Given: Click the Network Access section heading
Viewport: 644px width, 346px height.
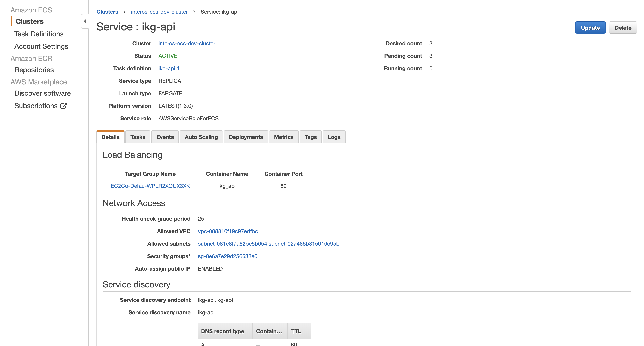Looking at the screenshot, I should coord(134,203).
